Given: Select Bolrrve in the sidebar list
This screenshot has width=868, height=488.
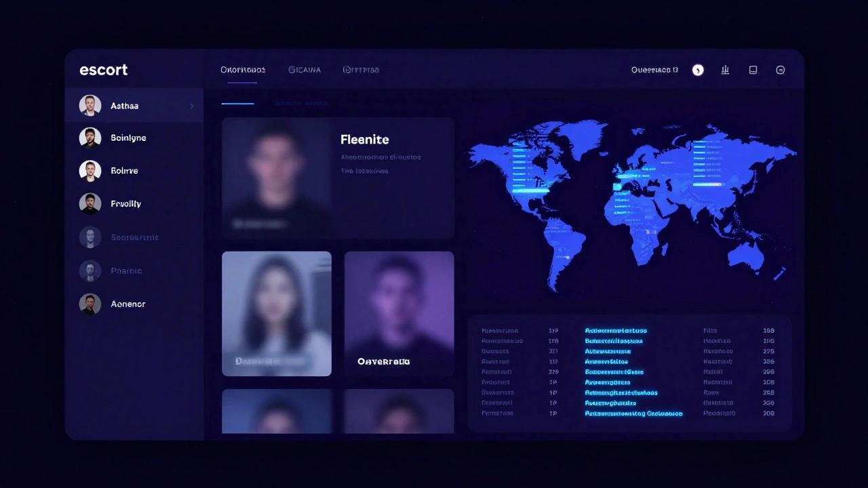Looking at the screenshot, I should 124,171.
